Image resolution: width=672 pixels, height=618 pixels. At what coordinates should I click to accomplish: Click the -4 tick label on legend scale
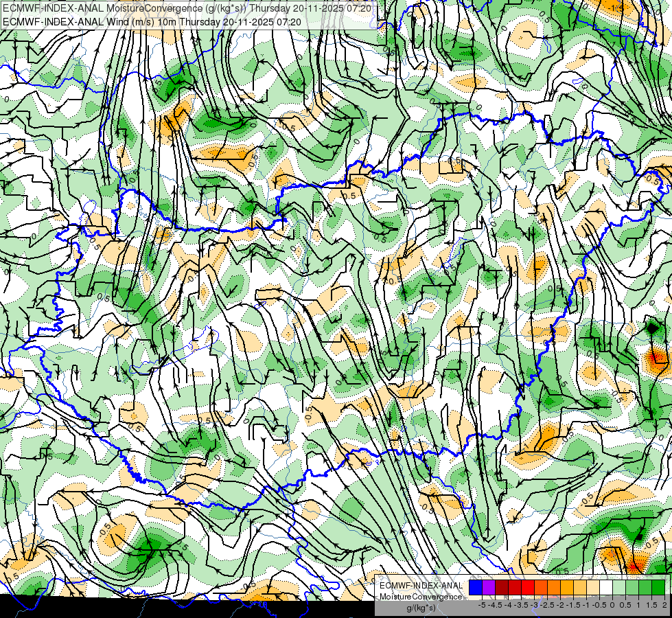click(x=508, y=605)
